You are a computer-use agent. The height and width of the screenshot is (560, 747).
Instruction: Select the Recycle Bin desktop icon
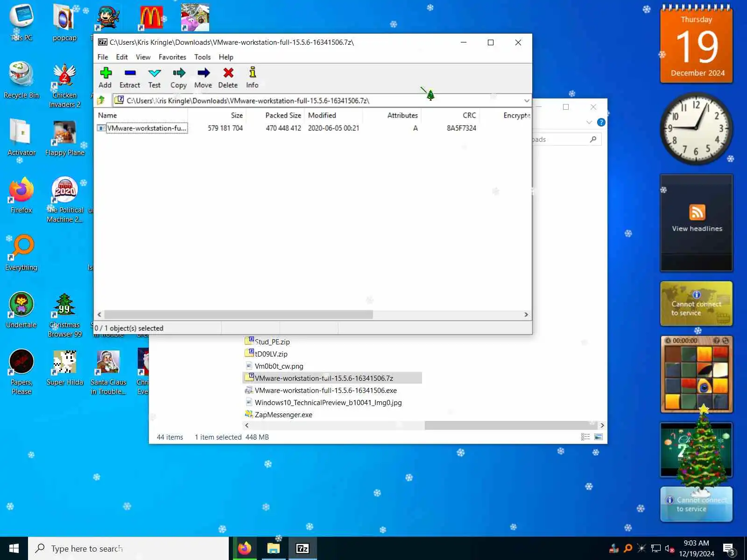(21, 80)
